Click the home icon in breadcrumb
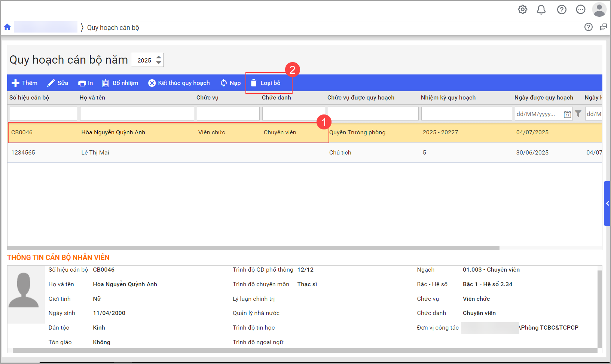Screen dimensions: 611x364 click(7, 27)
